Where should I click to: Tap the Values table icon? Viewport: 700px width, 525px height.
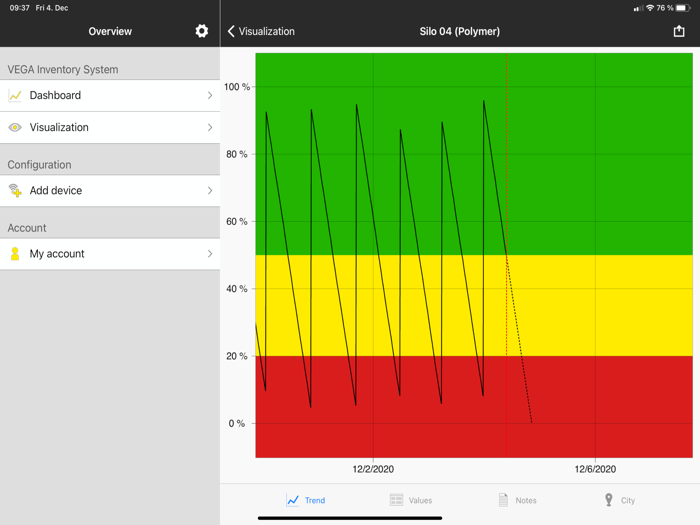396,500
